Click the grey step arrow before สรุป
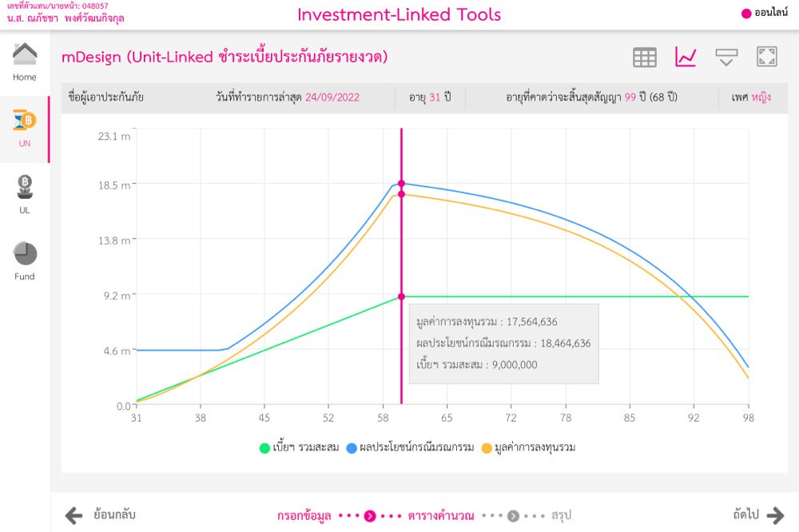Image resolution: width=799 pixels, height=532 pixels. pos(513,516)
